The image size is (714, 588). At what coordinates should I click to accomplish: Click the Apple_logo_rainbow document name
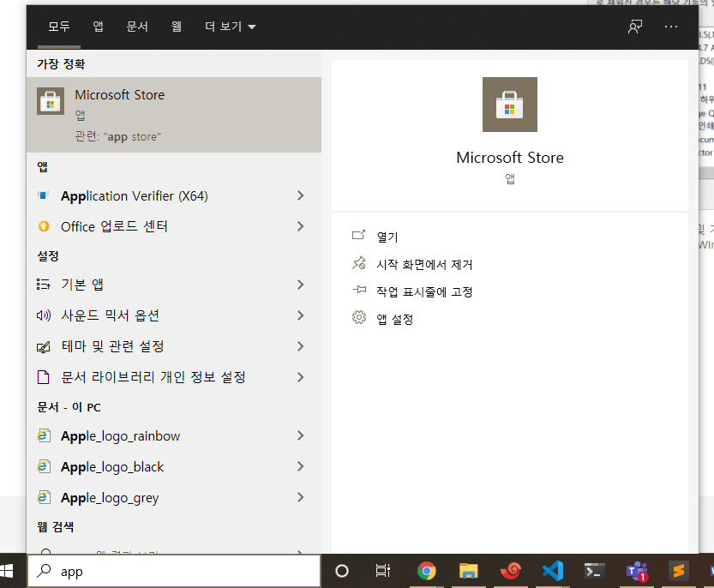point(120,436)
